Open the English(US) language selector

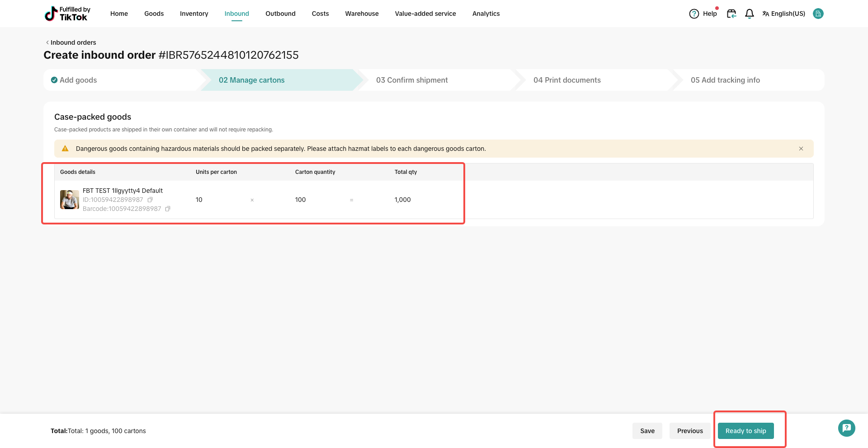[x=783, y=14]
